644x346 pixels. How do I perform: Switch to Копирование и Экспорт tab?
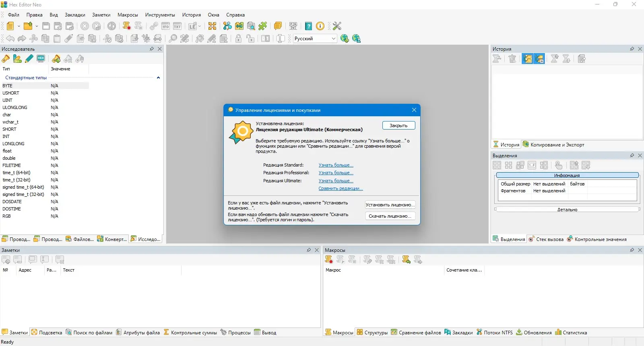point(553,144)
